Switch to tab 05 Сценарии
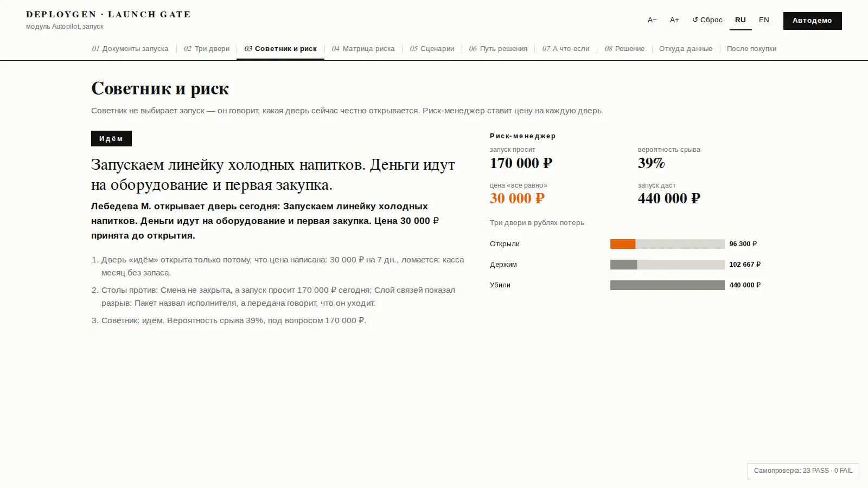This screenshot has height=488, width=868. click(432, 49)
